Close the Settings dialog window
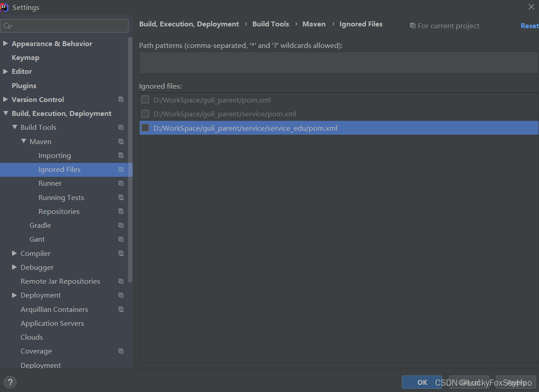539x392 pixels. pos(531,7)
